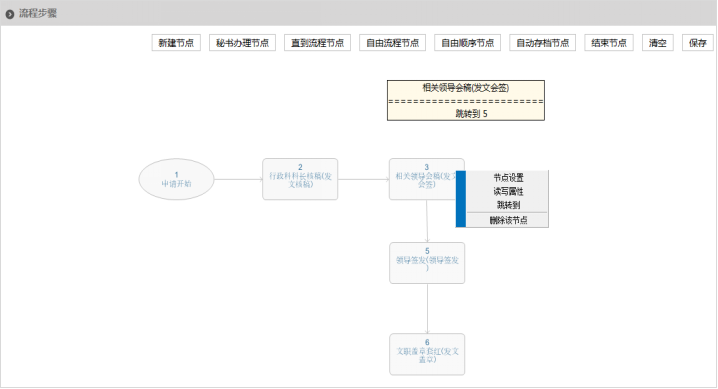The height and width of the screenshot is (389, 718).
Task: Click the 自由顺序节点 button
Action: tap(468, 43)
